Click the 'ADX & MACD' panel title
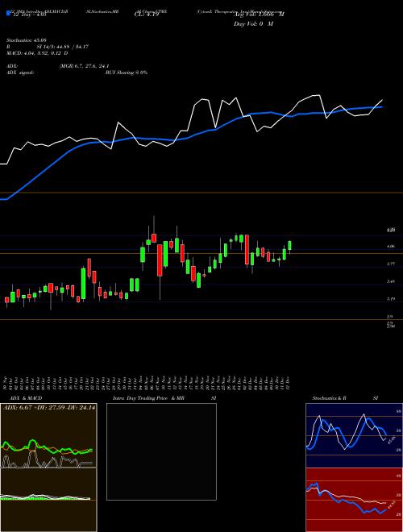 click(26, 398)
